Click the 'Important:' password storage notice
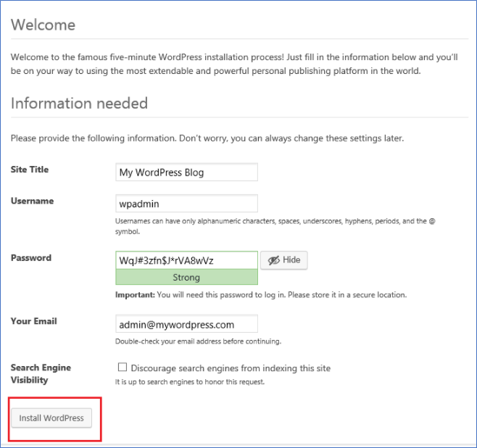The image size is (477, 448). click(x=261, y=295)
